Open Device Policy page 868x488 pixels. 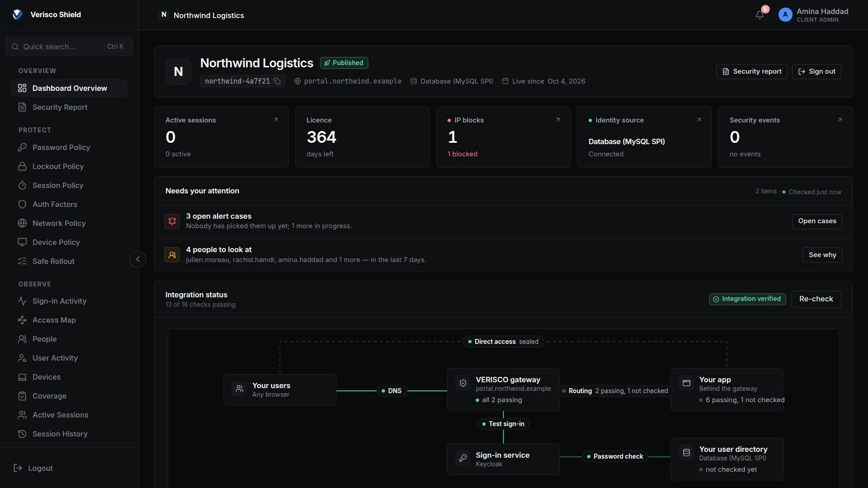(x=69, y=242)
